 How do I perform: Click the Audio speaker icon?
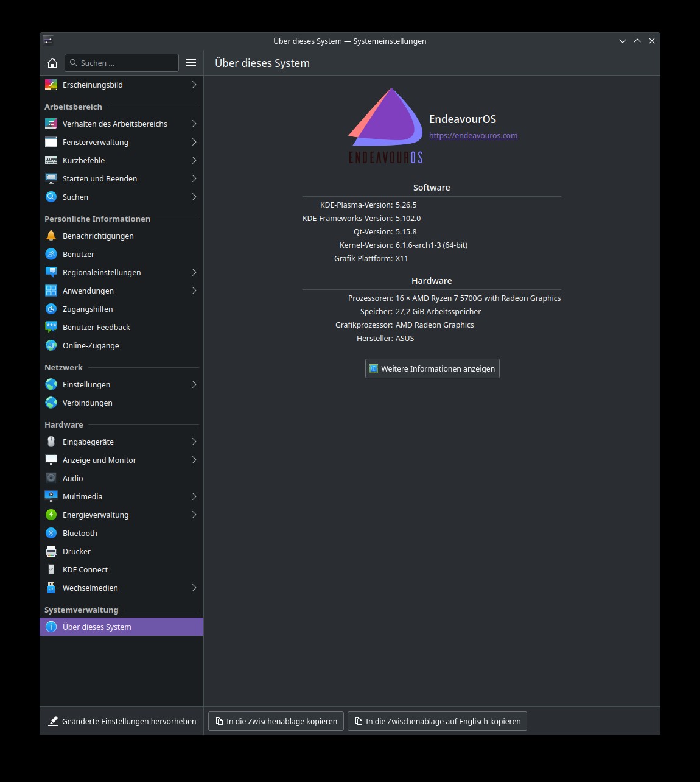[x=51, y=478]
